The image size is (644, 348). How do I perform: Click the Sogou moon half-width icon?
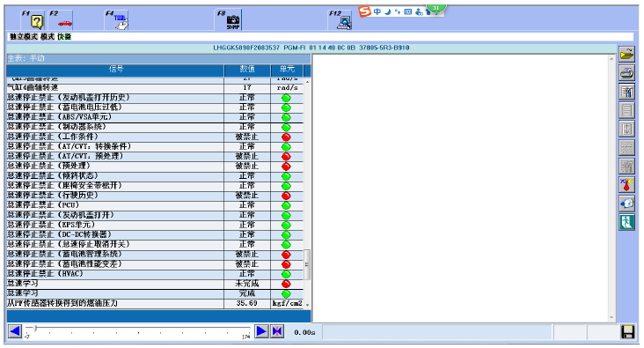click(x=387, y=11)
